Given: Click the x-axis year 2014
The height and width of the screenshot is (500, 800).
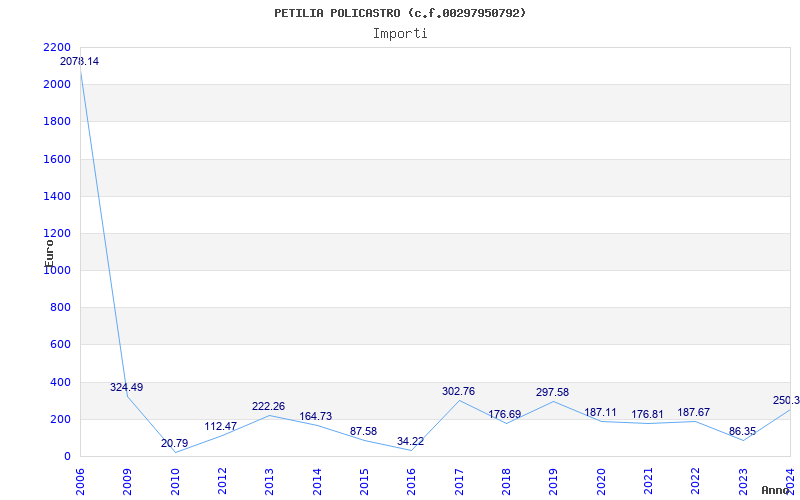Looking at the screenshot, I should 317,481.
